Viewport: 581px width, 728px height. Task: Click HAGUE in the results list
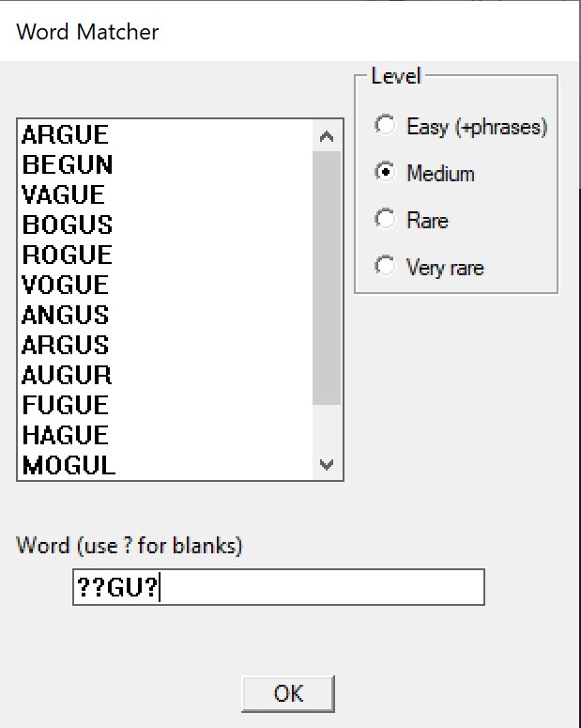click(165, 435)
